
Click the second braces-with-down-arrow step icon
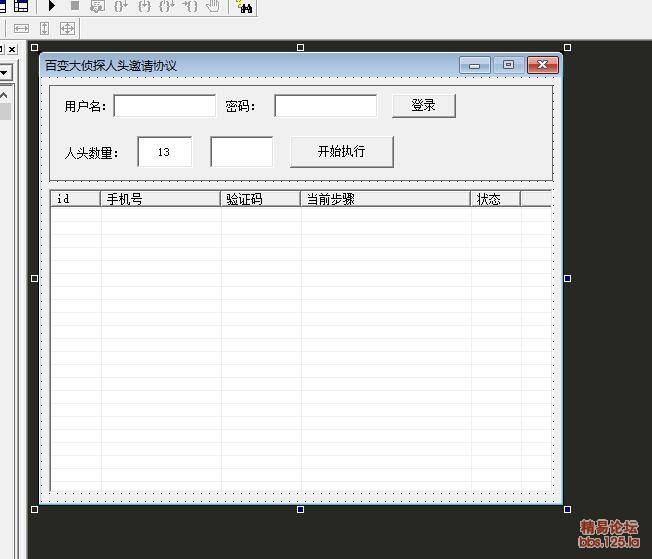167,6
